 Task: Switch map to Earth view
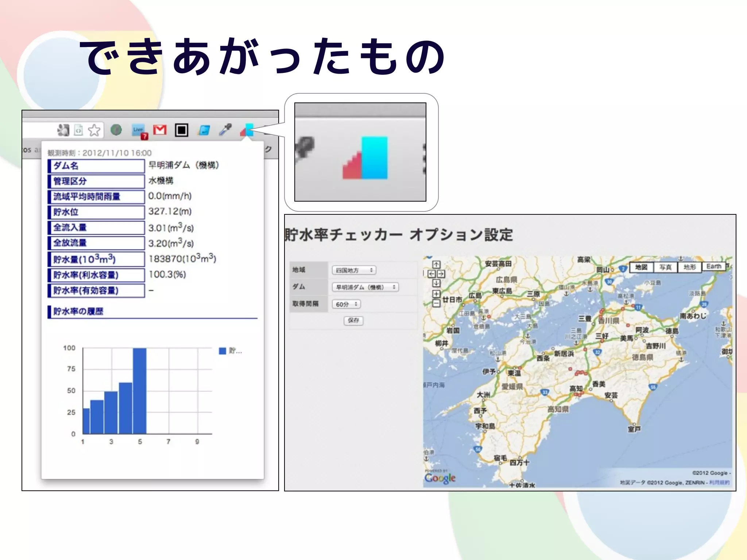pyautogui.click(x=713, y=267)
